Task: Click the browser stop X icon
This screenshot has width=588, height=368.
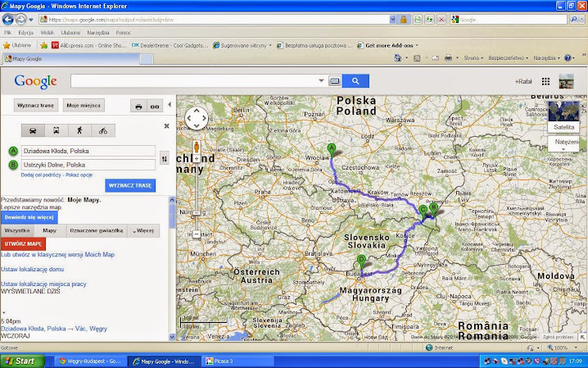Action: click(441, 20)
